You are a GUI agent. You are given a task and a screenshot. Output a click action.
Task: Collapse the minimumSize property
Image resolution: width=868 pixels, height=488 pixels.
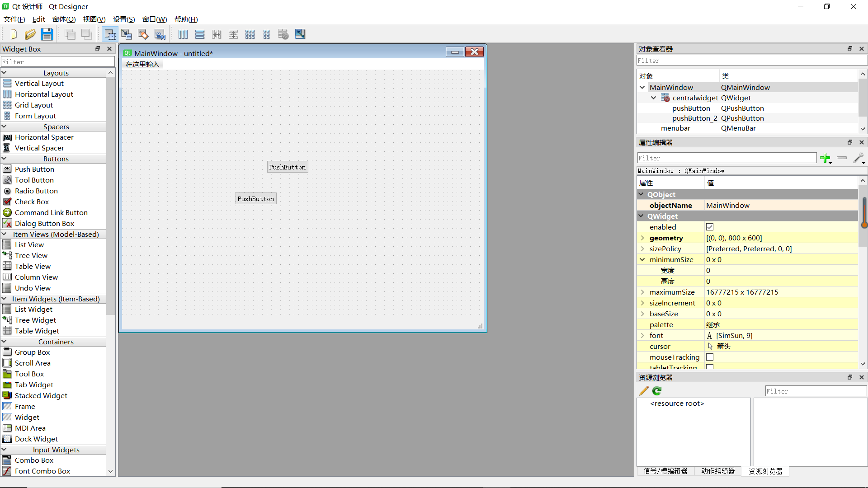(642, 260)
